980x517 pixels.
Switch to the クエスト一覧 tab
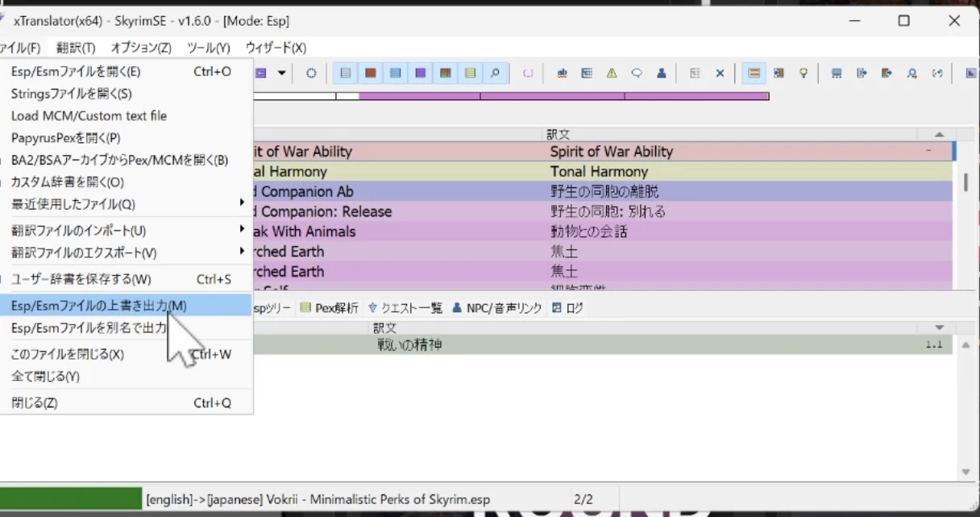(405, 307)
